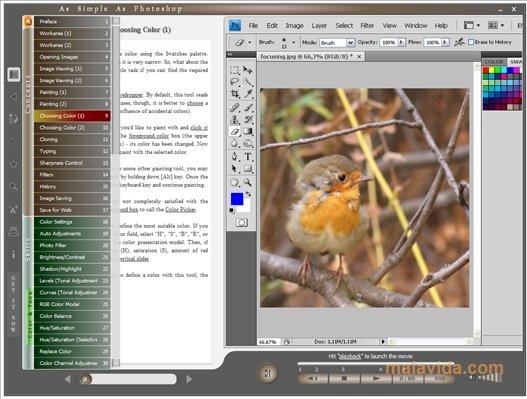Screen dimensions: 527x399
Task: Open the Filter menu
Action: point(367,26)
